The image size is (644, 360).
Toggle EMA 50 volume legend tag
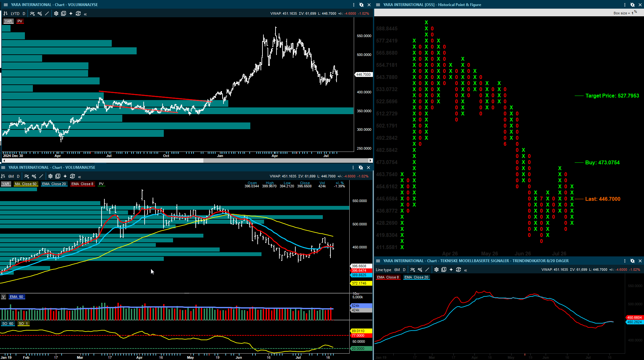click(x=17, y=297)
